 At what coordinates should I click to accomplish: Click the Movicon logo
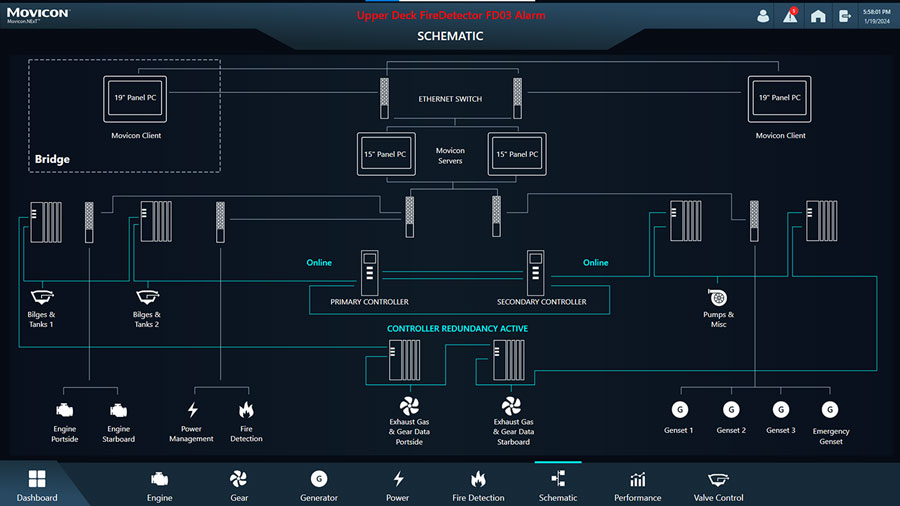click(38, 15)
